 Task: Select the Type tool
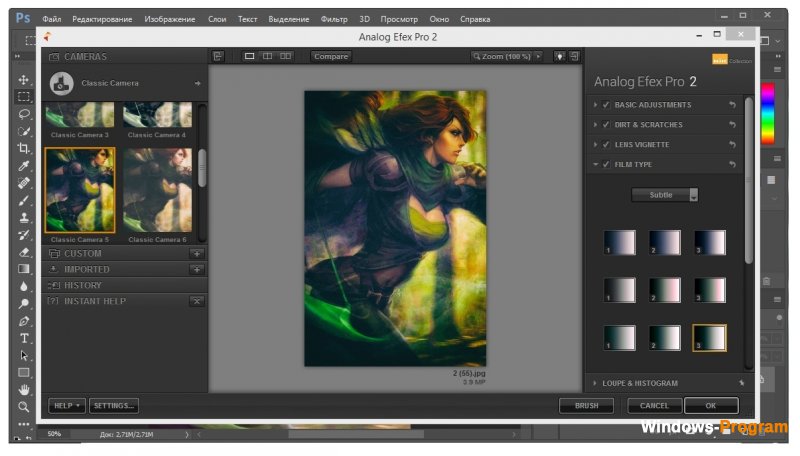click(23, 339)
